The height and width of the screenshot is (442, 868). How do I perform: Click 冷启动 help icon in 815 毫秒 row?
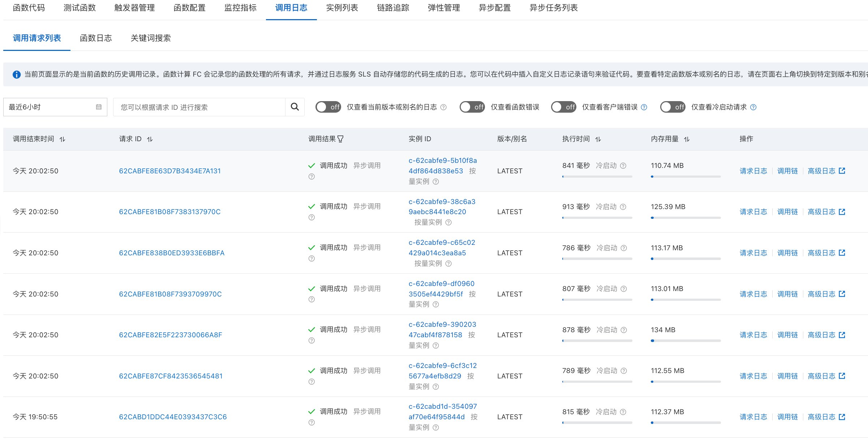tap(623, 412)
